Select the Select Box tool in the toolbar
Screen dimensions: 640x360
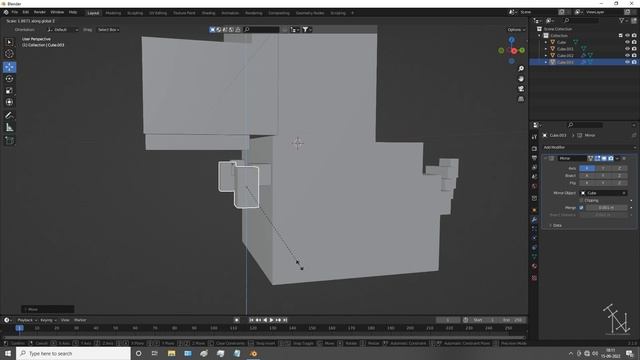click(x=9, y=42)
